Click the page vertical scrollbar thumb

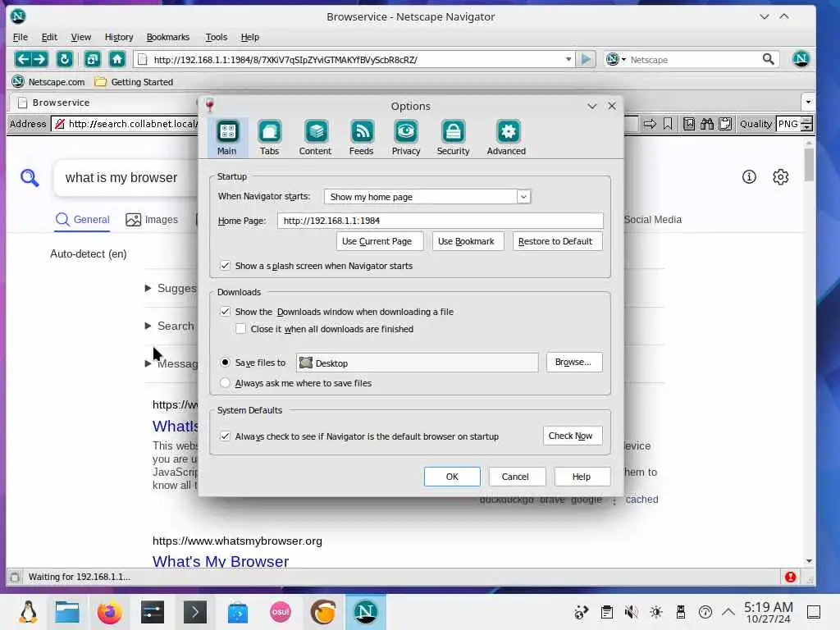point(809,165)
